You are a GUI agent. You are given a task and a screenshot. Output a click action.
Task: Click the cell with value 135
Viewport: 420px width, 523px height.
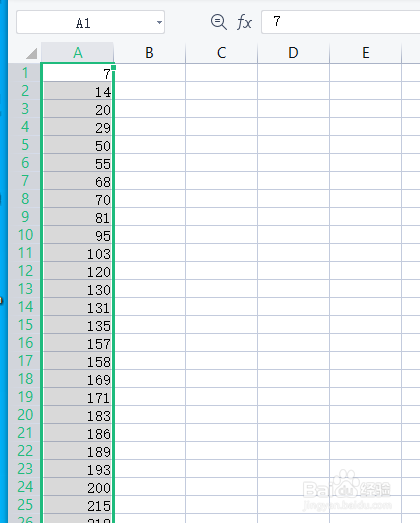(x=78, y=325)
